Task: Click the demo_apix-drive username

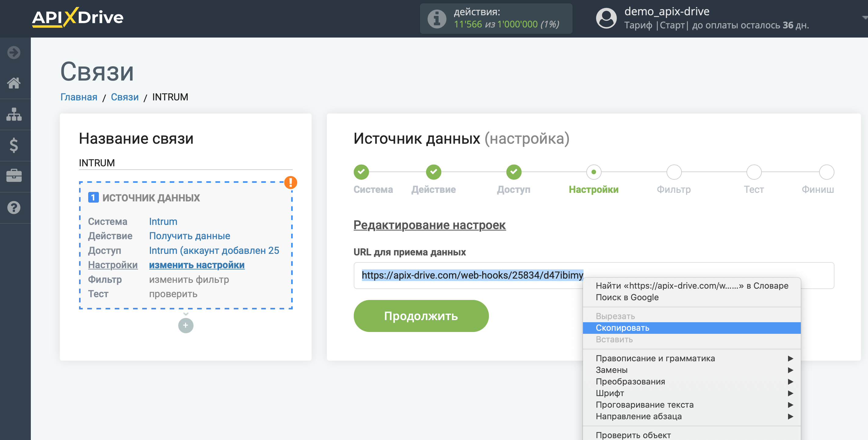Action: pyautogui.click(x=667, y=12)
